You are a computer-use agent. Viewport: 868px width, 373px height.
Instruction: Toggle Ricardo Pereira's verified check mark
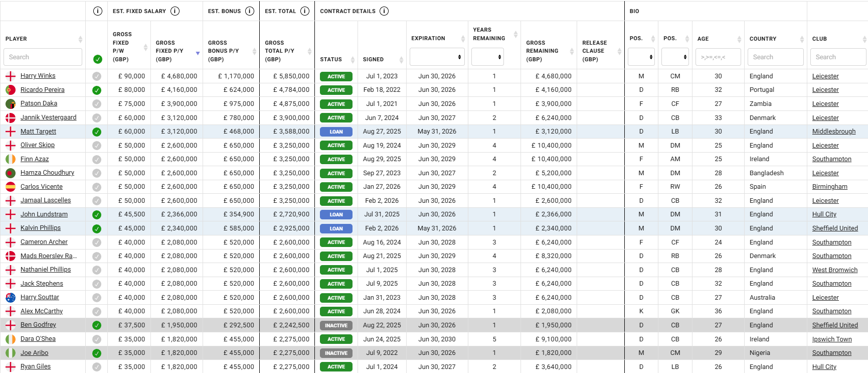(x=97, y=90)
